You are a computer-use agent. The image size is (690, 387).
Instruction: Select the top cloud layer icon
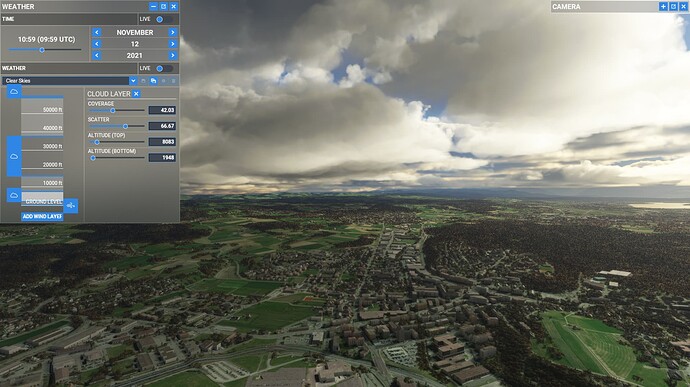tap(14, 92)
